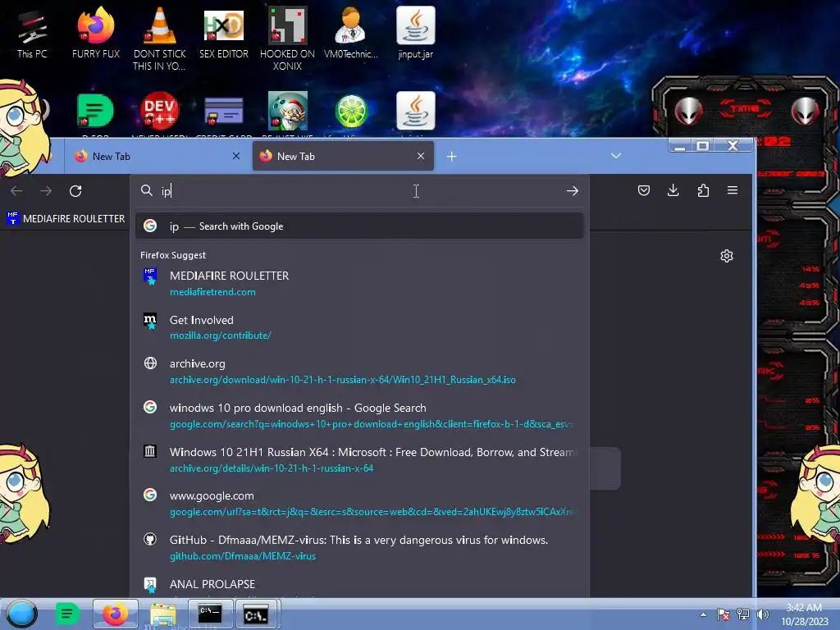Open the jinput.jar file icon

click(x=416, y=33)
